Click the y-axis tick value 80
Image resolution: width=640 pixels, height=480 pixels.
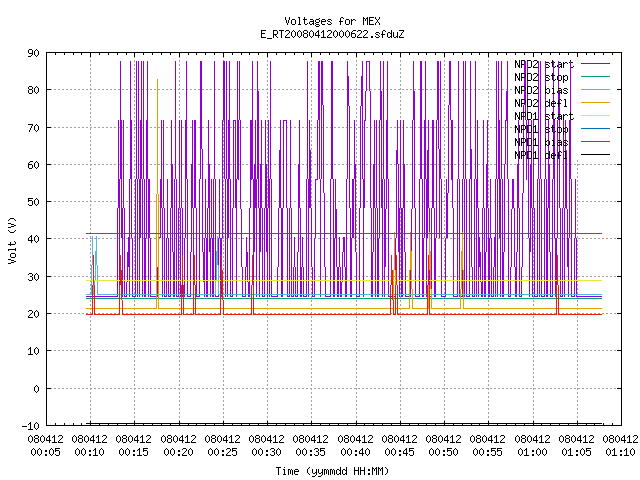(33, 90)
